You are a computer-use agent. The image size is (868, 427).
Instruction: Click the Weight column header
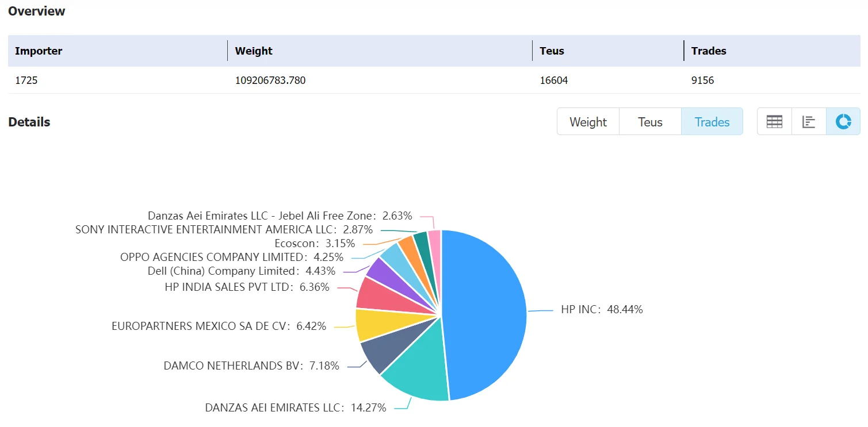click(x=254, y=51)
